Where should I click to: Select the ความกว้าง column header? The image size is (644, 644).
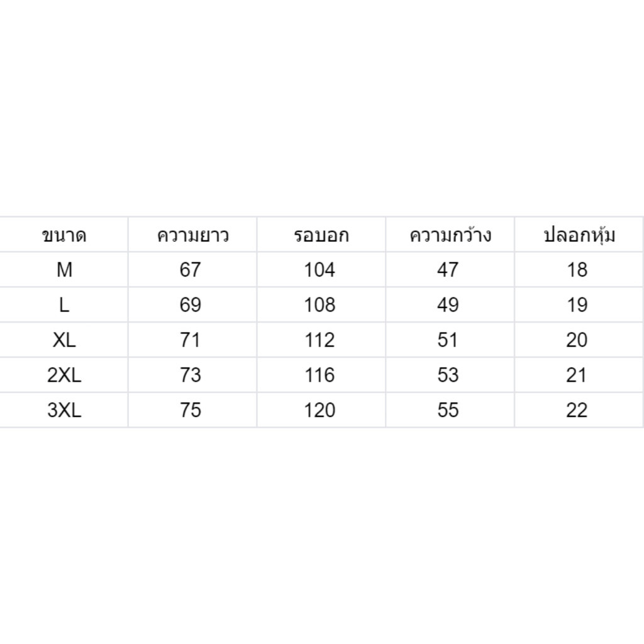(x=450, y=235)
